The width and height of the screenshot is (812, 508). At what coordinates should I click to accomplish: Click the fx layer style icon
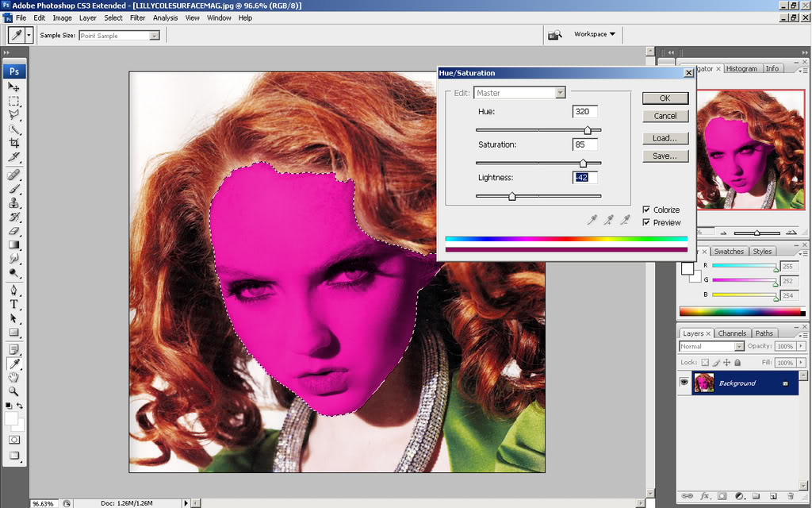705,496
